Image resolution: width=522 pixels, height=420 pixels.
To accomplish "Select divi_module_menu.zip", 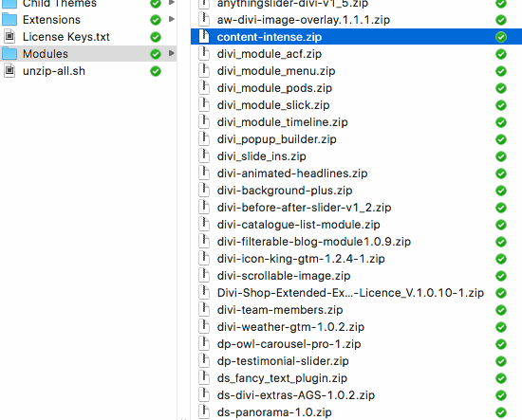I will 276,71.
